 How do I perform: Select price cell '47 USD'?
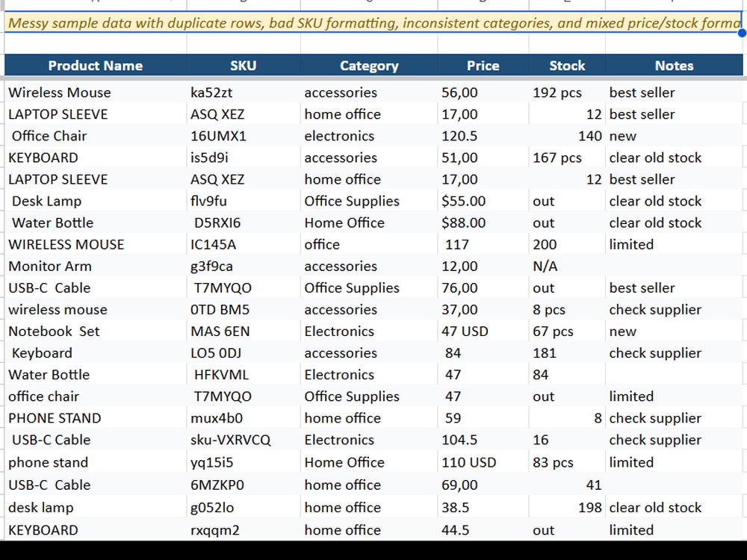coord(483,332)
